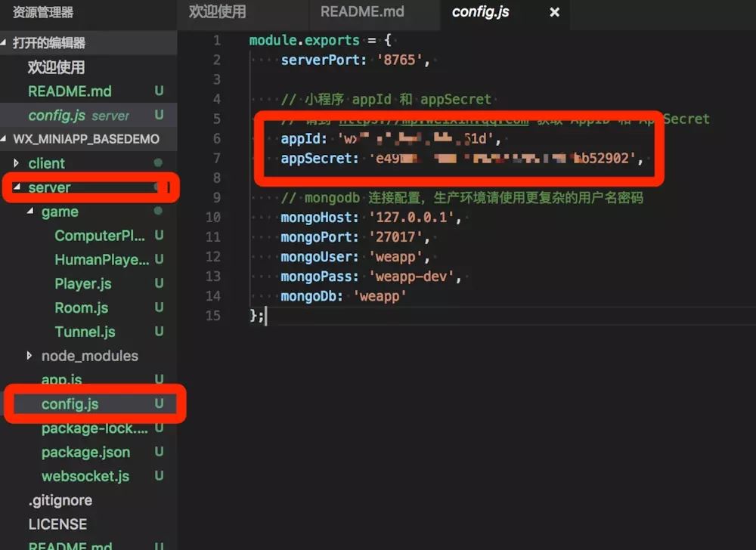
Task: Open the LICENSE file
Action: pyautogui.click(x=57, y=524)
